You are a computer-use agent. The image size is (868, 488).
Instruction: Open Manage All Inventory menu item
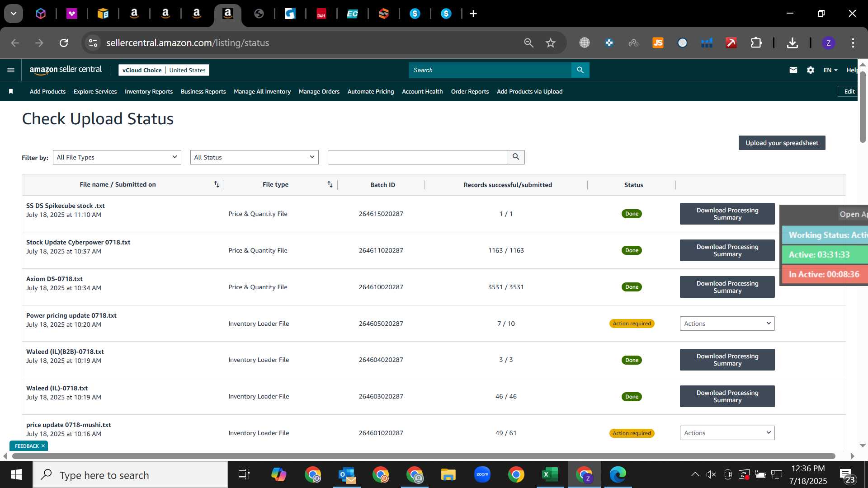pyautogui.click(x=262, y=91)
